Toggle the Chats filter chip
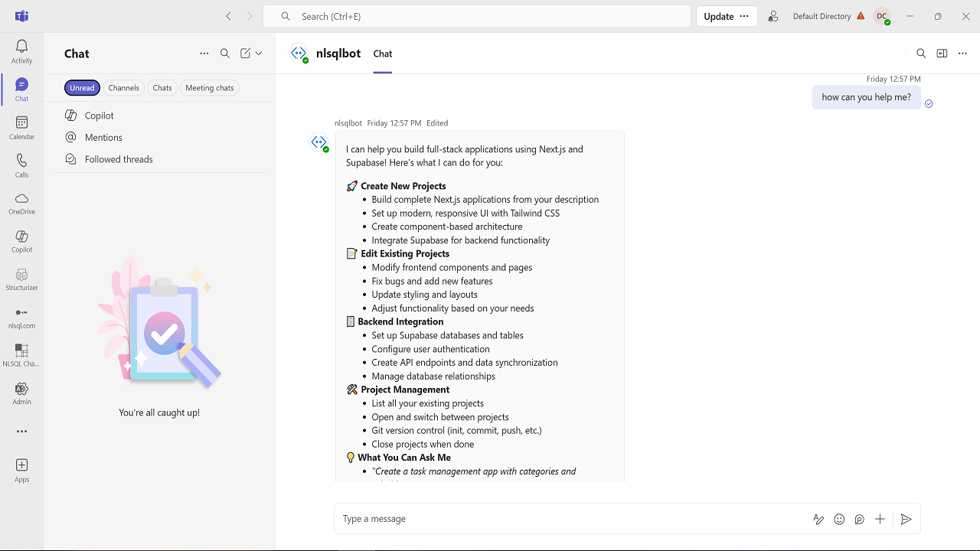The image size is (980, 551). coord(162,88)
